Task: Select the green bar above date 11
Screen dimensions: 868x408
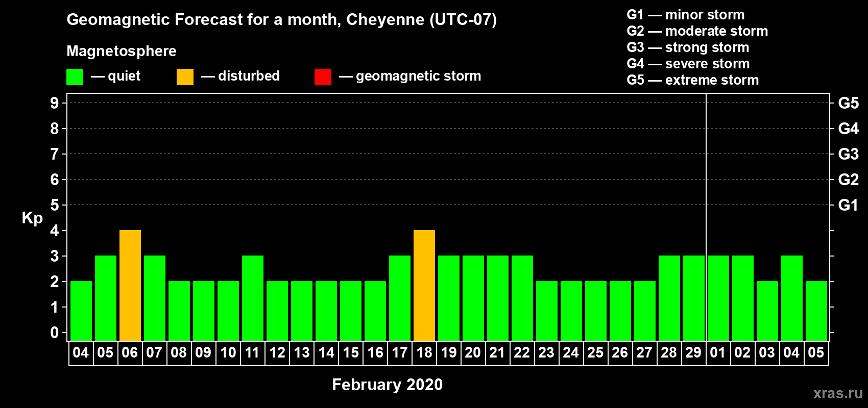Action: click(253, 298)
